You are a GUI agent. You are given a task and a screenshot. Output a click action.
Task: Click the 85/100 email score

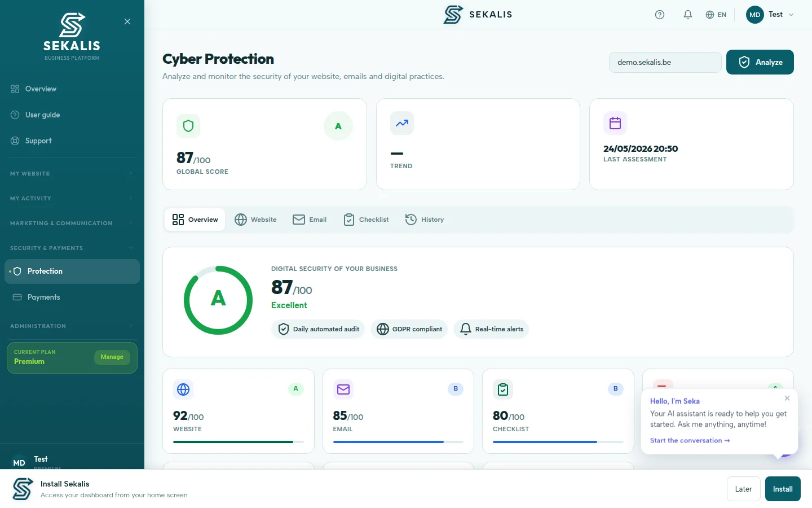pyautogui.click(x=348, y=416)
